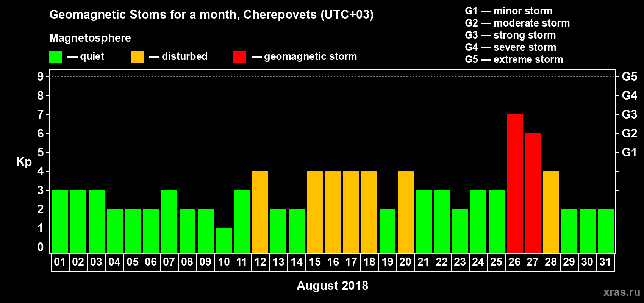Image resolution: width=644 pixels, height=303 pixels.
Task: Select the green bar for August 31
Action: 606,231
